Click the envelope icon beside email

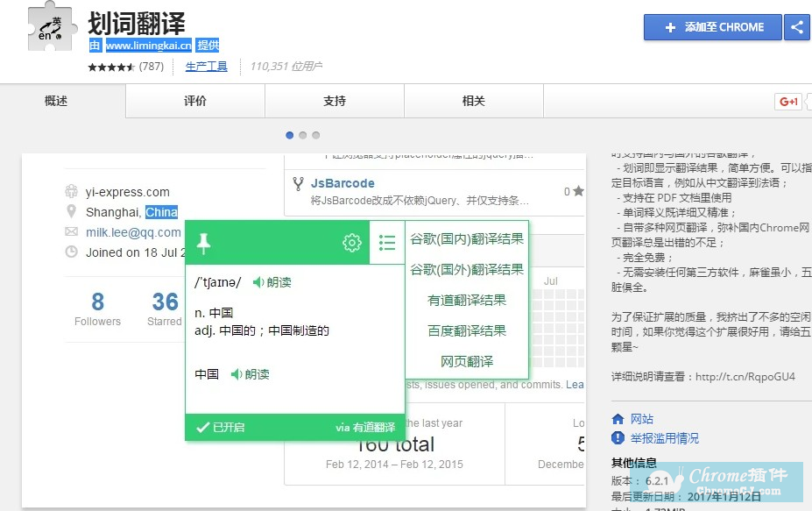click(72, 231)
